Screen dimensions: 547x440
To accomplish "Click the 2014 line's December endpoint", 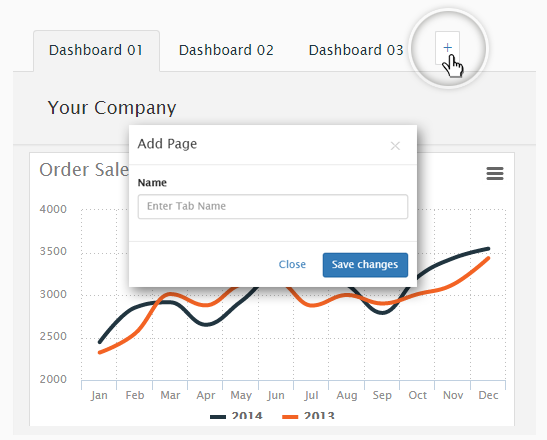I will (488, 249).
